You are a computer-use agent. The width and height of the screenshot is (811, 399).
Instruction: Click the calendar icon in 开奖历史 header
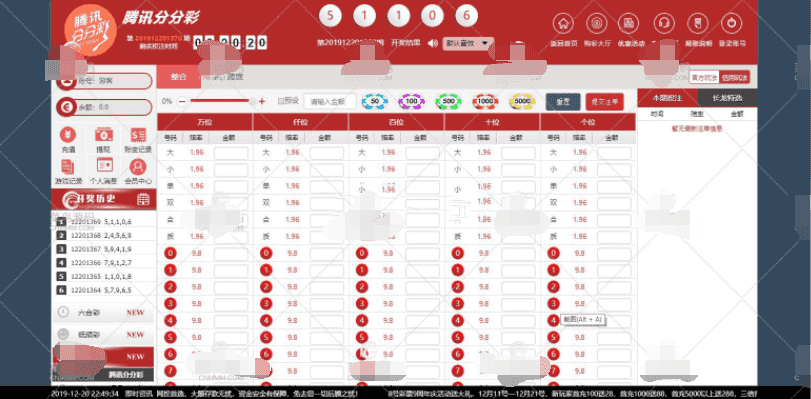[x=143, y=199]
